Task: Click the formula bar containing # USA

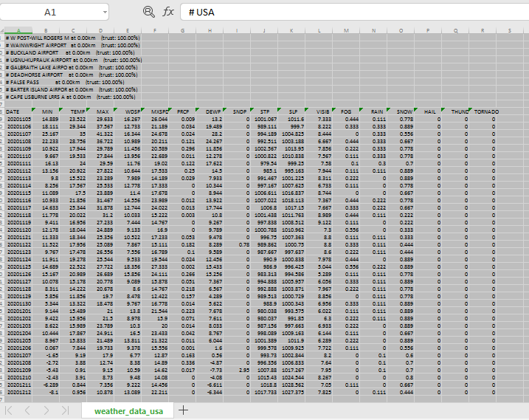Action: click(x=354, y=12)
